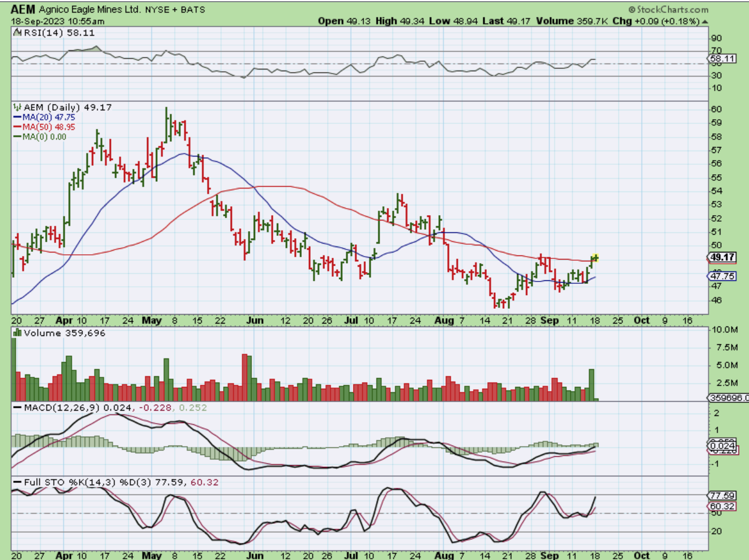Click the 47.75 moving average axis tag
The image size is (749, 560).
(x=722, y=276)
